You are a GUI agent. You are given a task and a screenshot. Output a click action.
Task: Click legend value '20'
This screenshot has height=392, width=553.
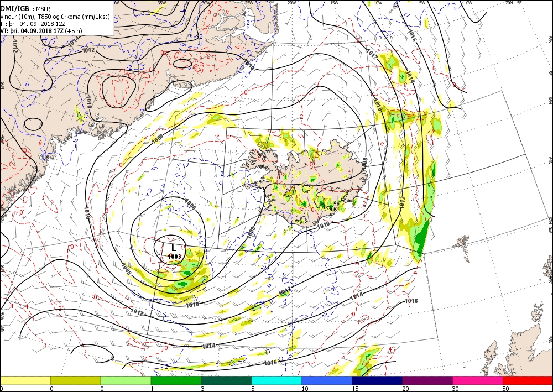405,389
